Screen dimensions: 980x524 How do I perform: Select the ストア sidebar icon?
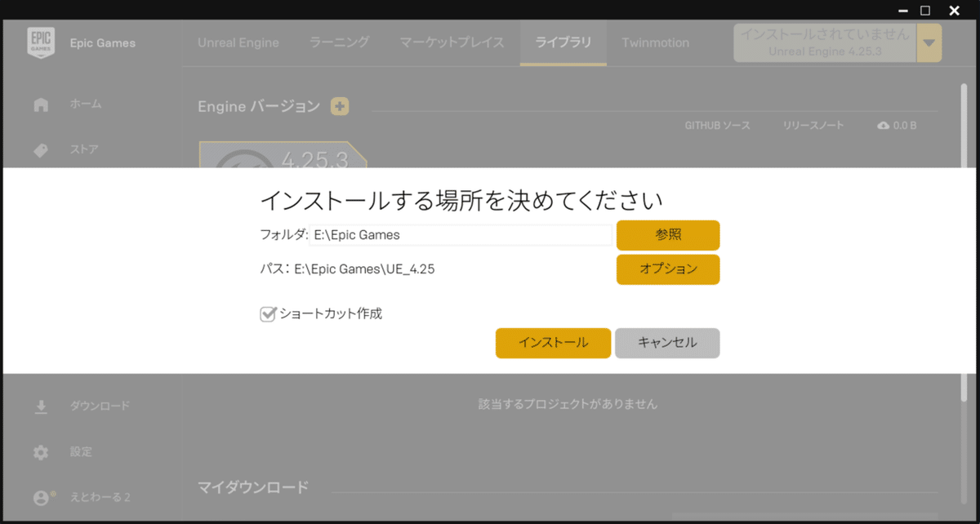click(x=40, y=149)
